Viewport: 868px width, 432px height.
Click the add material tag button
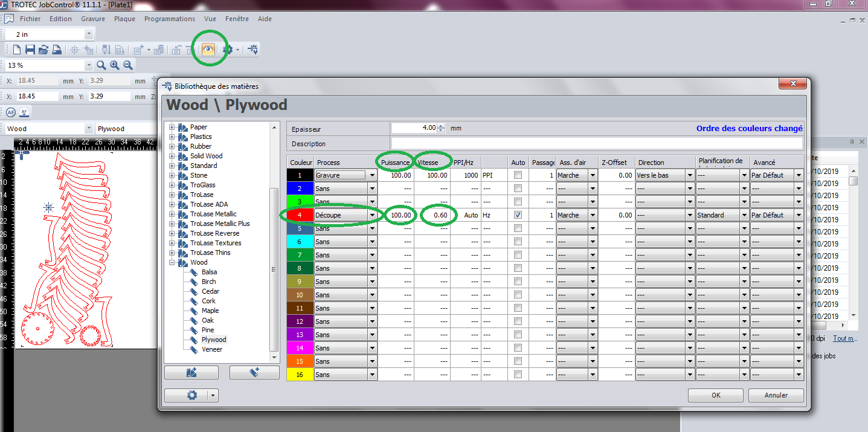(x=254, y=373)
